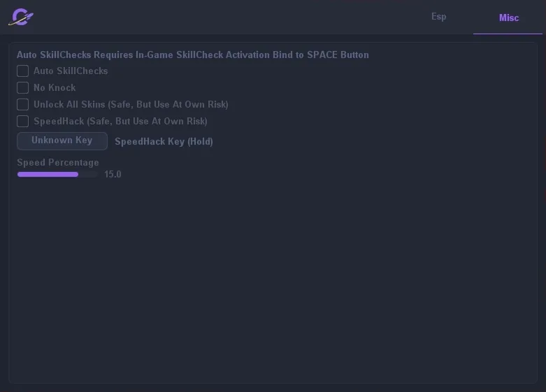This screenshot has height=392, width=546.
Task: Click the Unlock All Skins label text
Action: click(131, 104)
